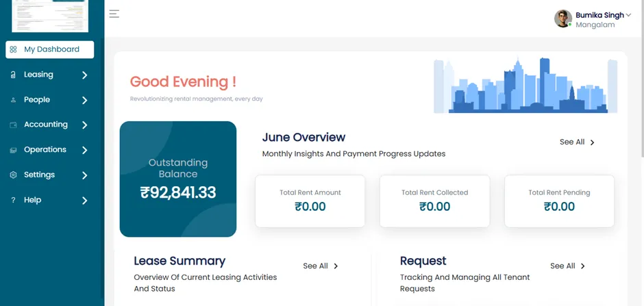644x306 pixels.
Task: Open the Operations menu item
Action: point(50,150)
